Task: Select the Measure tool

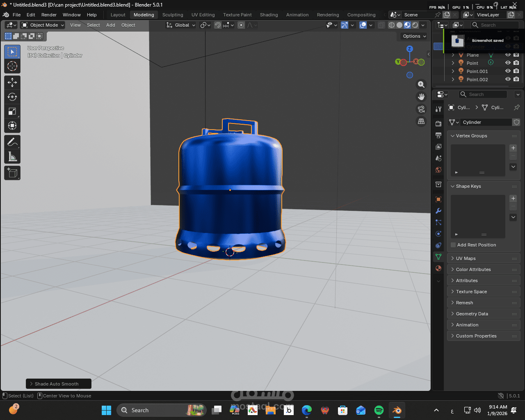Action: 12,156
